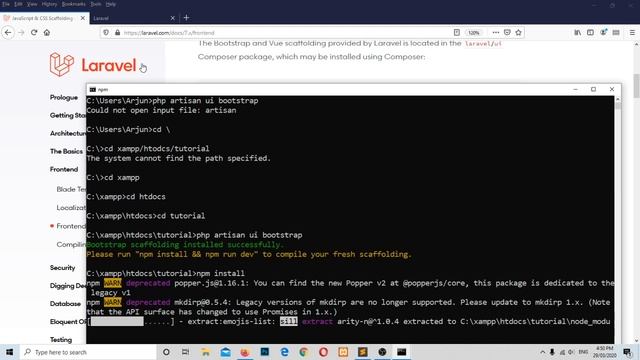Image resolution: width=640 pixels, height=360 pixels.
Task: Click the Firefox forward arrow
Action: (x=21, y=33)
